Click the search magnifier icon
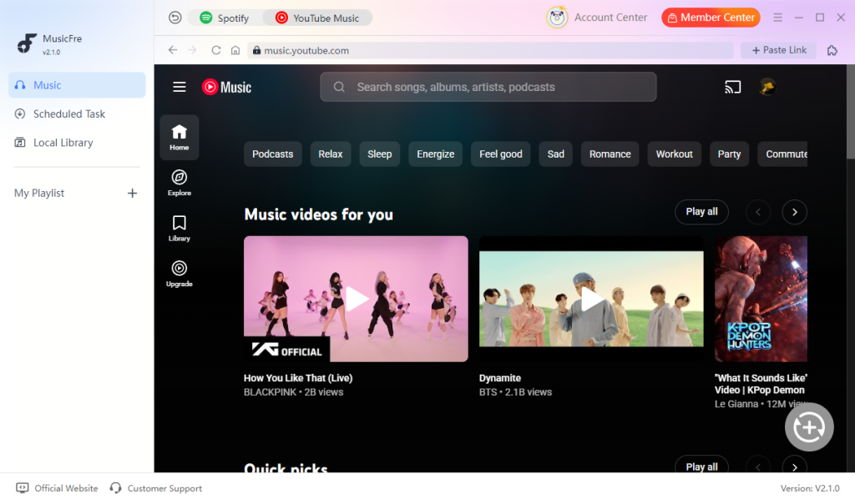This screenshot has width=855, height=504. pos(339,87)
